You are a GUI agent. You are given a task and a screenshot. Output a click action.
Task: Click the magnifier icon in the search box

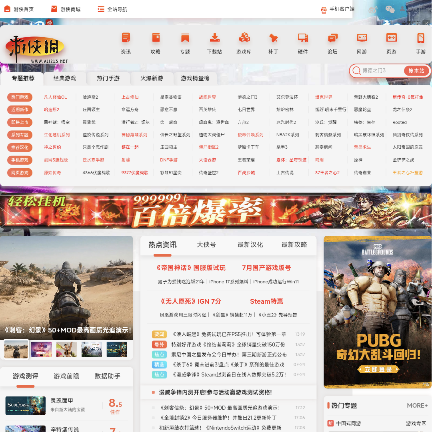click(356, 71)
